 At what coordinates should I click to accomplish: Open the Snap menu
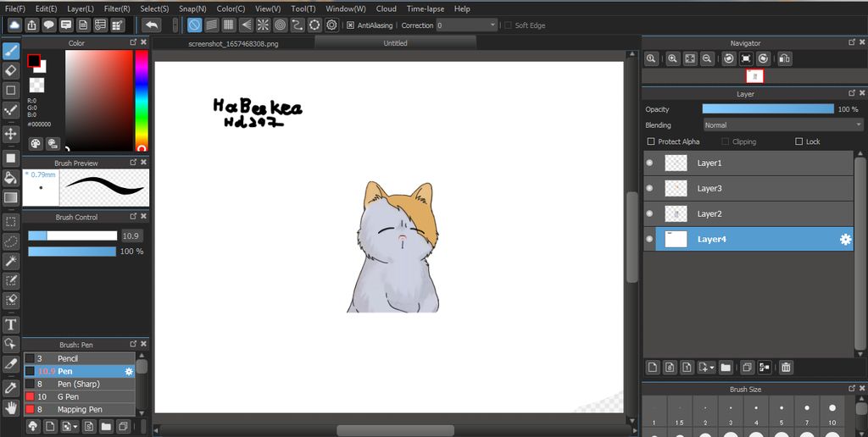tap(192, 8)
